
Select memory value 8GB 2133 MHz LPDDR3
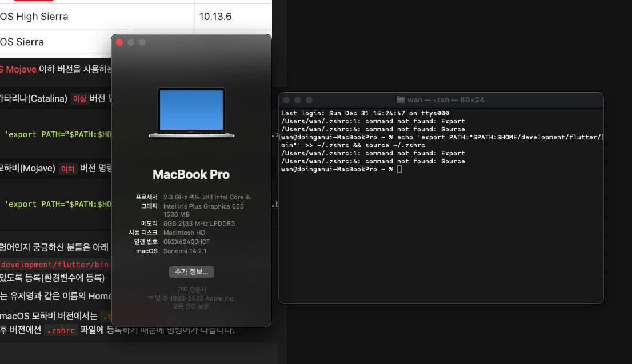coord(199,223)
